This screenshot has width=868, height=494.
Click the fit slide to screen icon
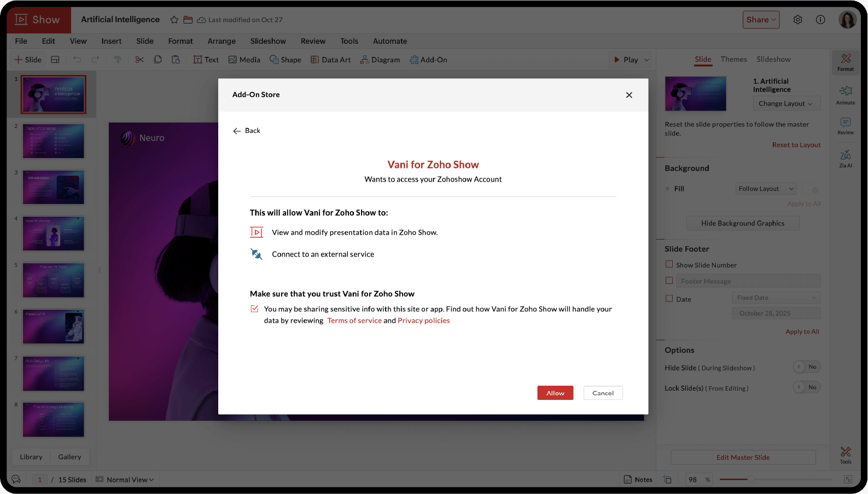click(848, 479)
